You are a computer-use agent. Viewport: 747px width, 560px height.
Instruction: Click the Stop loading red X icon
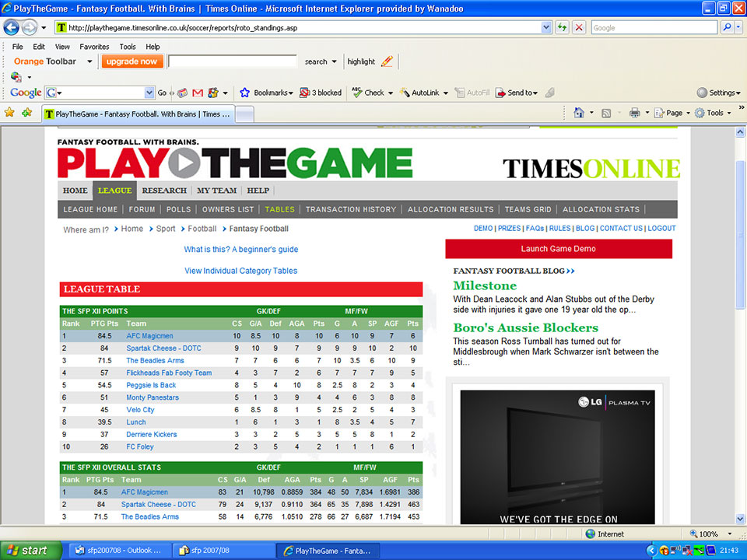(579, 27)
